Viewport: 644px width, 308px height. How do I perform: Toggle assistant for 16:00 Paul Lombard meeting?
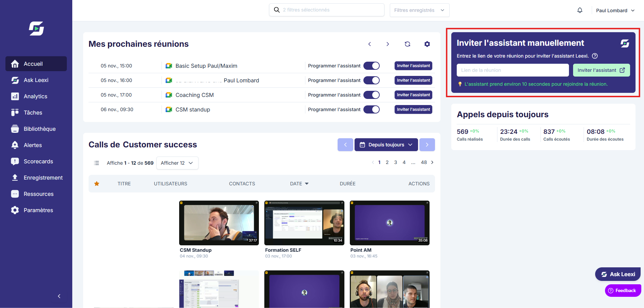tap(372, 80)
